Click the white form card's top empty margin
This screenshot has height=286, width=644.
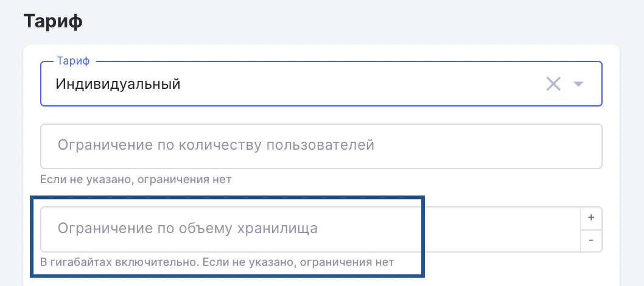321,52
